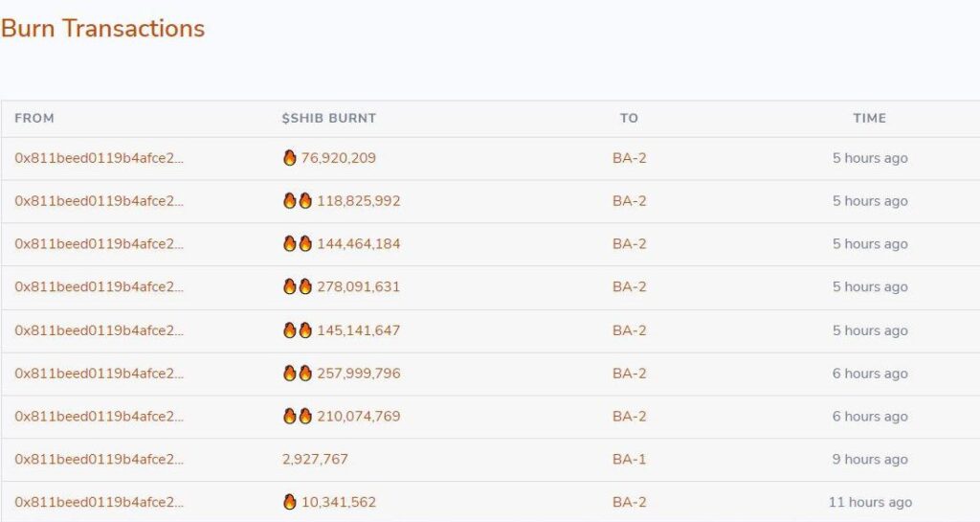
Task: Select the TIME column header
Action: (869, 118)
